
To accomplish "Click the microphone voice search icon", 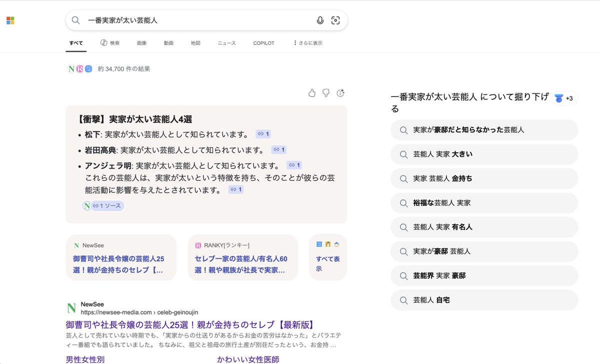I will [x=320, y=20].
